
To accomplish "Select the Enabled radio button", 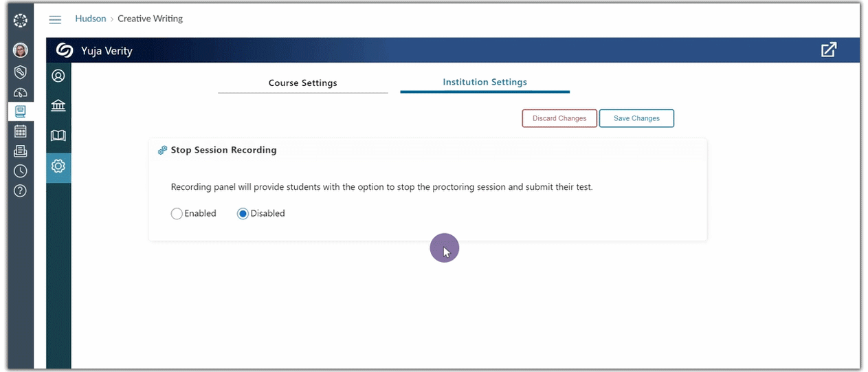I will pos(177,214).
